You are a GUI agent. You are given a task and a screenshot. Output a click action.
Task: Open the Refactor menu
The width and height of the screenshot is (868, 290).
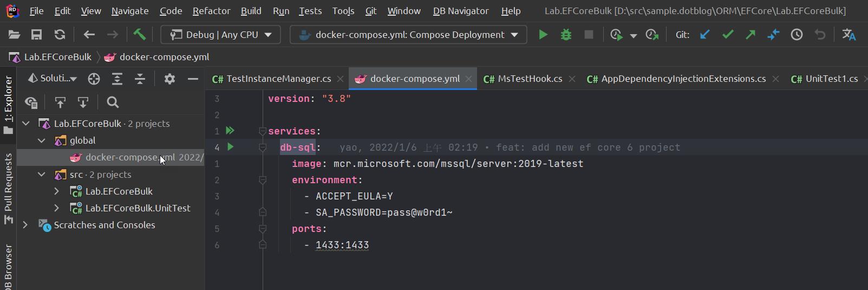pos(211,11)
